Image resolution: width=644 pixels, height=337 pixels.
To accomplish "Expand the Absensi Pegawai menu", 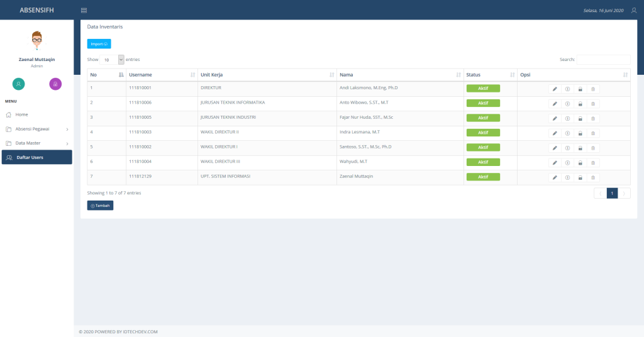I will coord(37,129).
